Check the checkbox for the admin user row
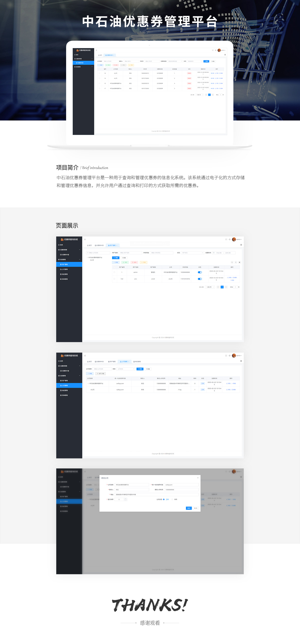Image resolution: width=300 pixels, height=644 pixels. point(114,272)
